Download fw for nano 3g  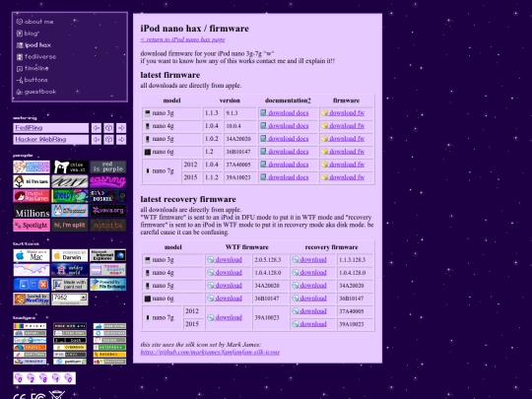click(343, 113)
